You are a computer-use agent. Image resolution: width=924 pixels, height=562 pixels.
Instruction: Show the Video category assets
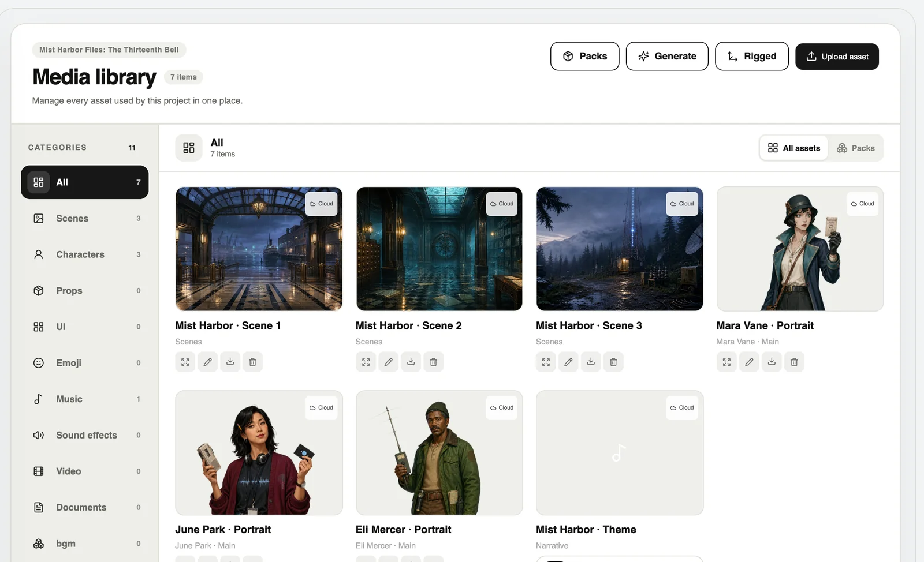coord(85,471)
